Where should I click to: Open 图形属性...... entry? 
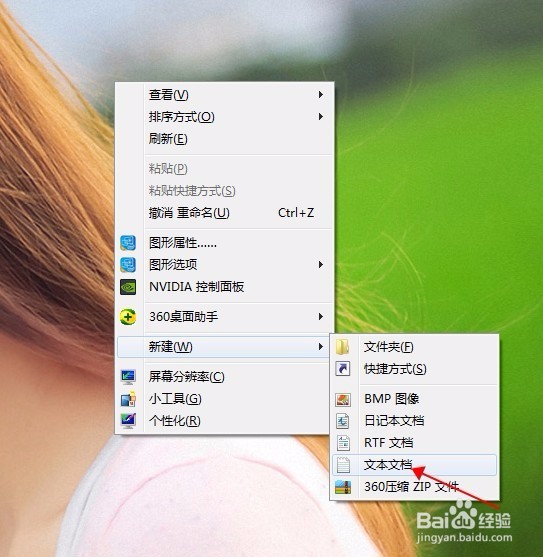click(224, 243)
